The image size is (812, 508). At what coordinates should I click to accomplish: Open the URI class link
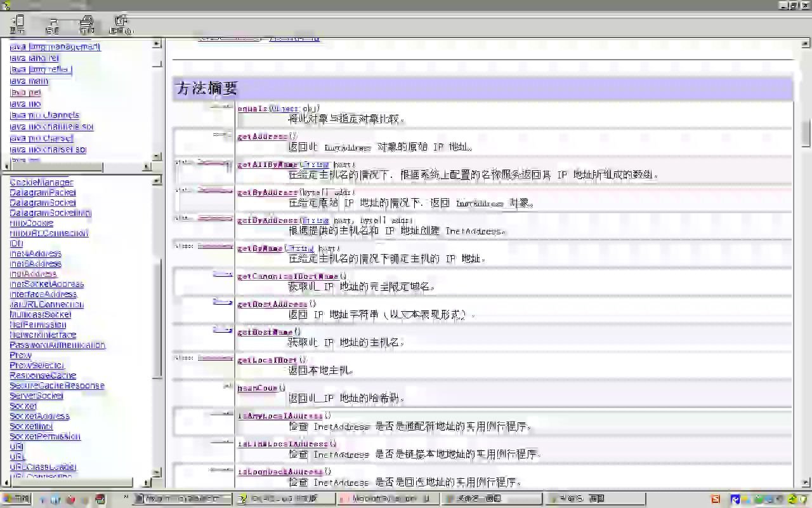tap(17, 446)
